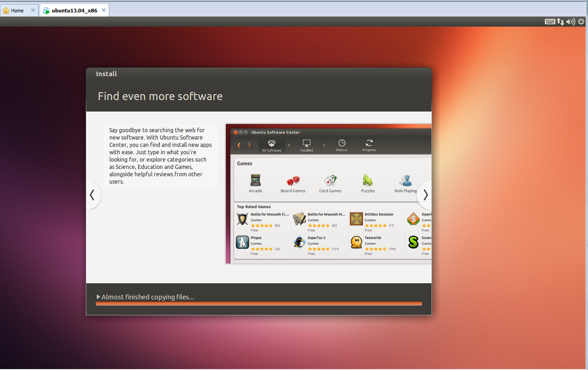Open the dropdown arrow beside Installed
The image size is (588, 370).
[324, 146]
